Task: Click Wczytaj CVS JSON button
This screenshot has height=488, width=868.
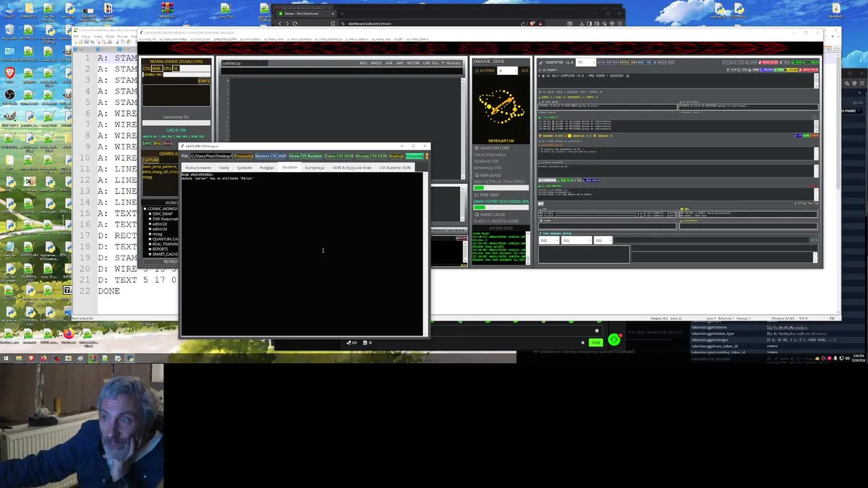Action: 371,156
